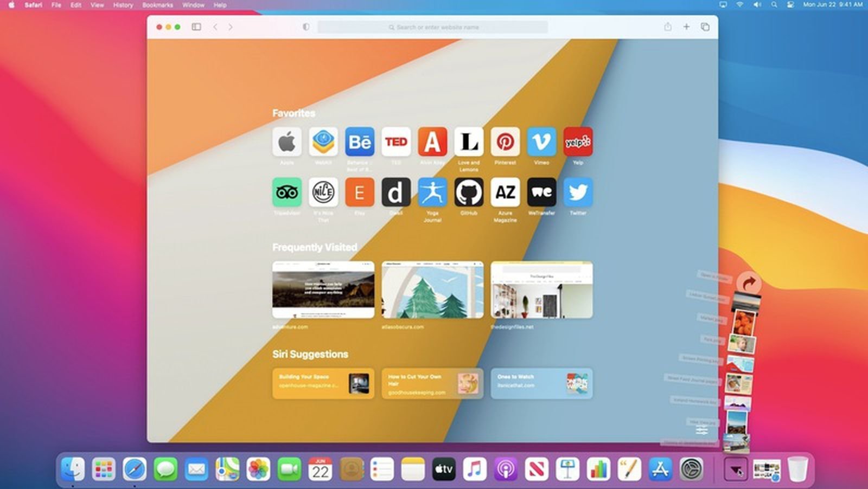
Task: Open Building Your Space Siri suggestion
Action: pos(323,383)
